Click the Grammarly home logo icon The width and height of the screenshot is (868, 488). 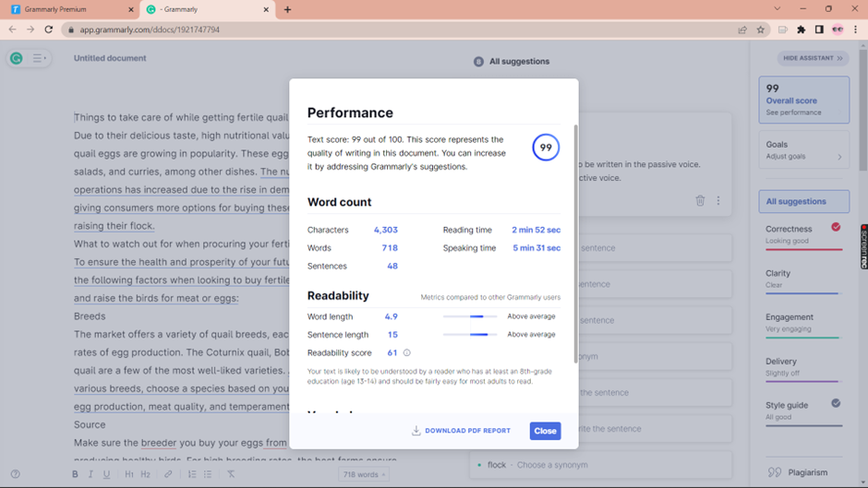pos(16,58)
